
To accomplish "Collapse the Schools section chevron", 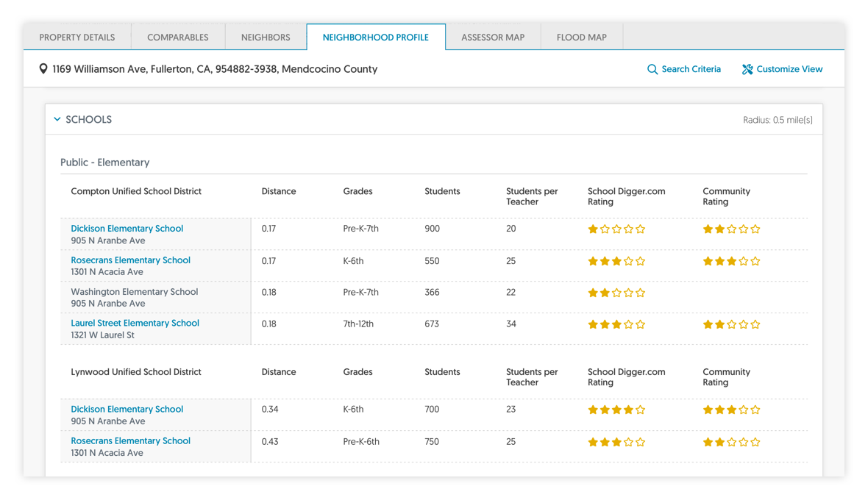I will [x=57, y=119].
